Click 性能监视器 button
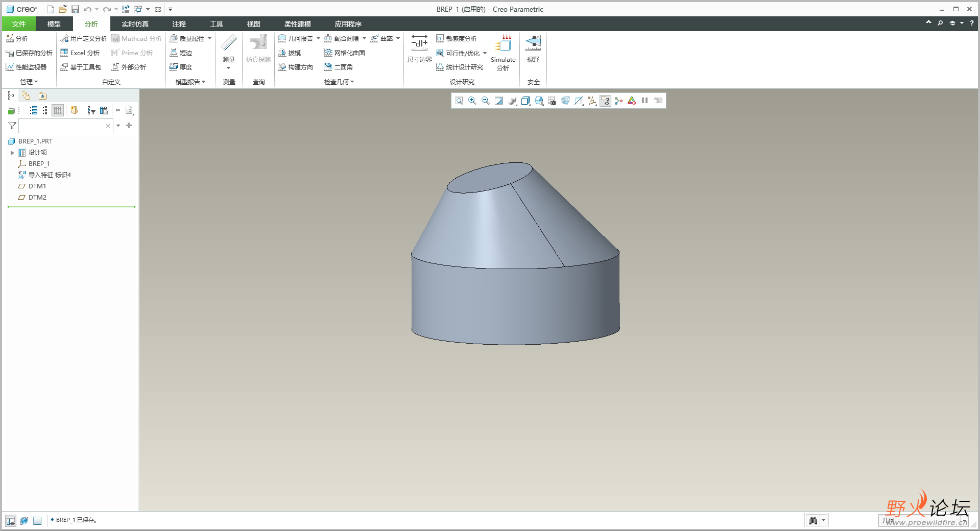The width and height of the screenshot is (980, 531). (26, 67)
